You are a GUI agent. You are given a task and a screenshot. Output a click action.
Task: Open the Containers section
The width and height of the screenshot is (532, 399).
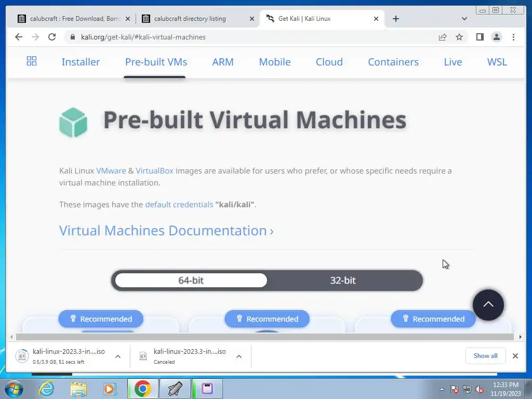tap(393, 62)
